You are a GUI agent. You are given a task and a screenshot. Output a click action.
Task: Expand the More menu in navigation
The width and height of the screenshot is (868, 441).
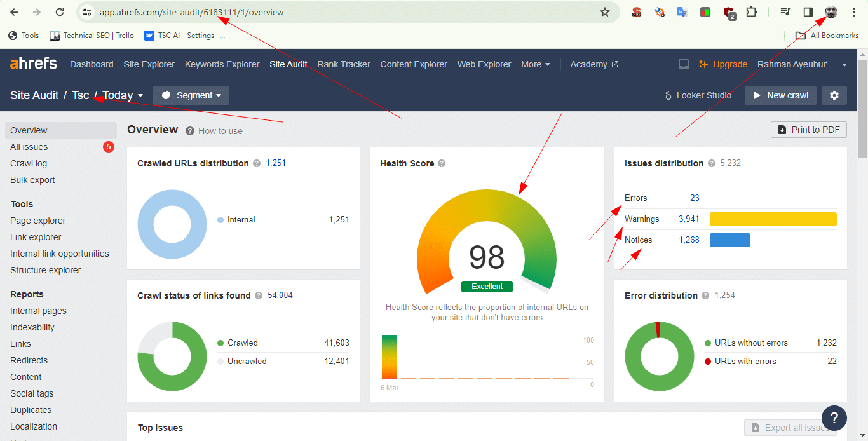536,64
